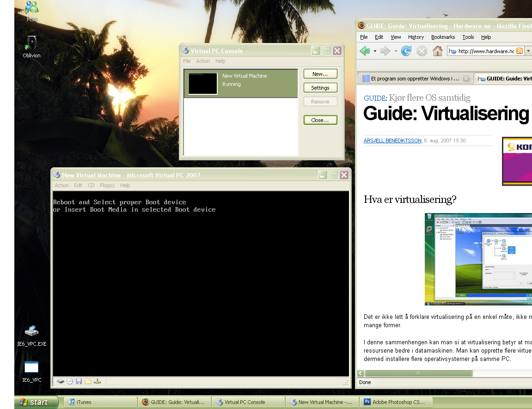Viewport: 532px width, 409px height.
Task: Open the Arsæll Benediktsson author link
Action: [x=392, y=140]
